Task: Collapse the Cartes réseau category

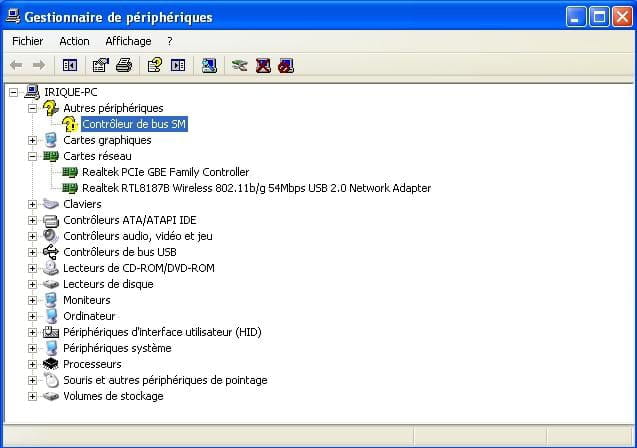Action: pyautogui.click(x=32, y=156)
